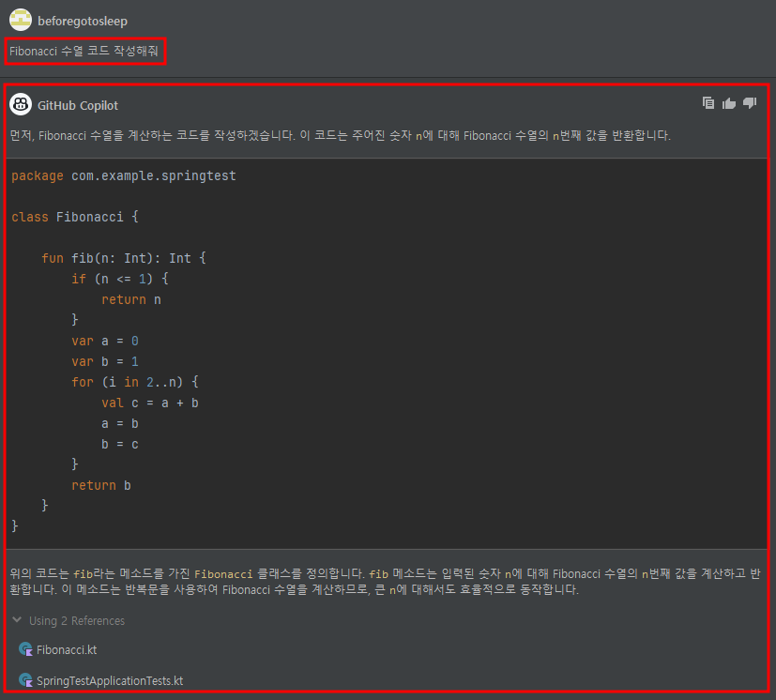Viewport: 776px width, 700px height.
Task: Click the 'a = b' code line
Action: tap(120, 424)
